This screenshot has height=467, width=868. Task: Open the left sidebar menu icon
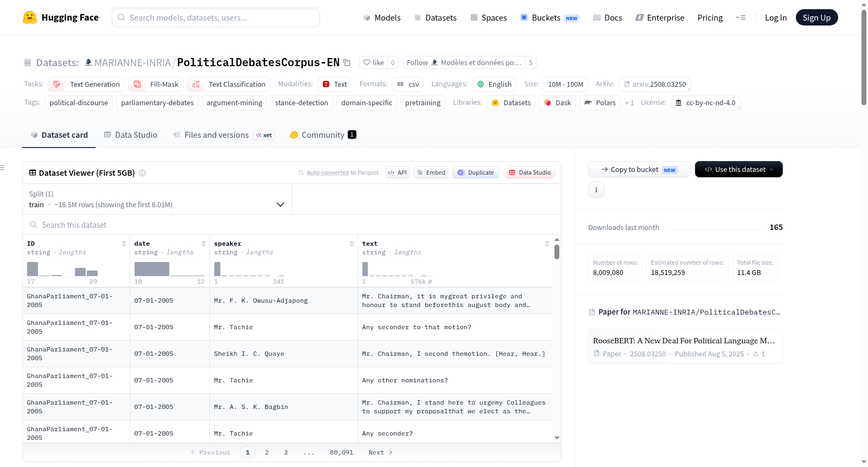click(x=3, y=168)
